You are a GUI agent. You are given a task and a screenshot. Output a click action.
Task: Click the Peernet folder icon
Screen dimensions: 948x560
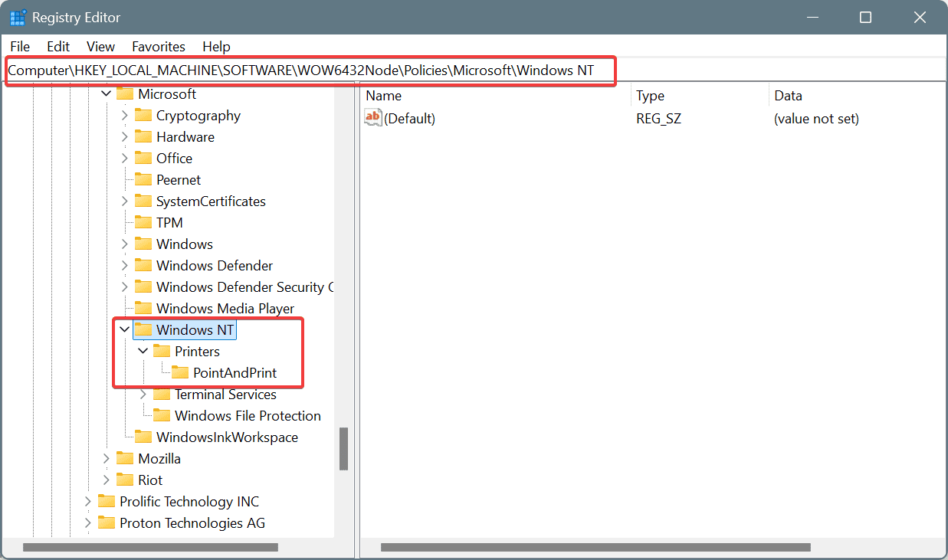click(x=143, y=179)
